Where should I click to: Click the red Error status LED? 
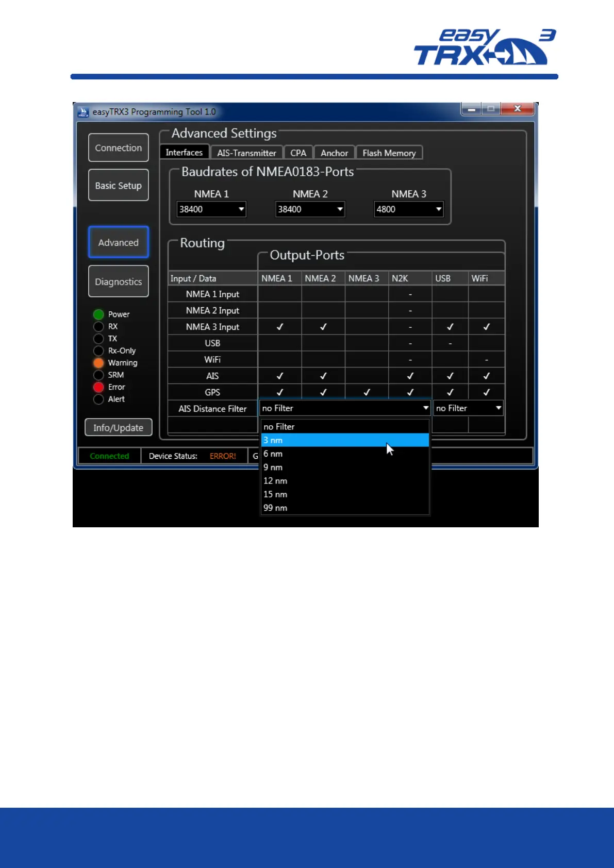coord(98,387)
